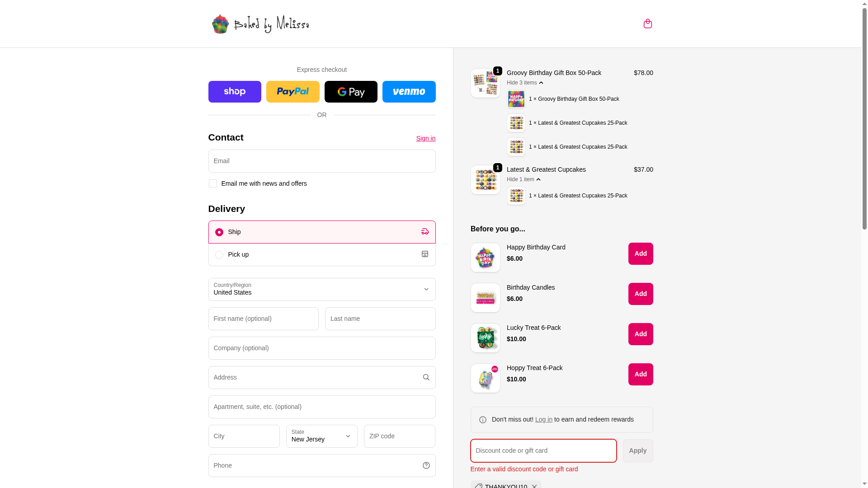Follow the Sign in link
Image resolution: width=868 pixels, height=488 pixels.
pyautogui.click(x=426, y=138)
